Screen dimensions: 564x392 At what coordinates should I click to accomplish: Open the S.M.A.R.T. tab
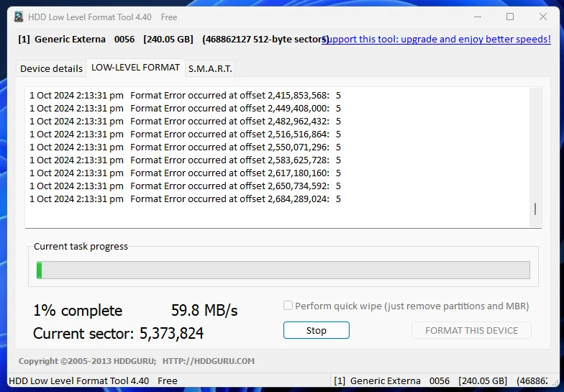coord(210,68)
